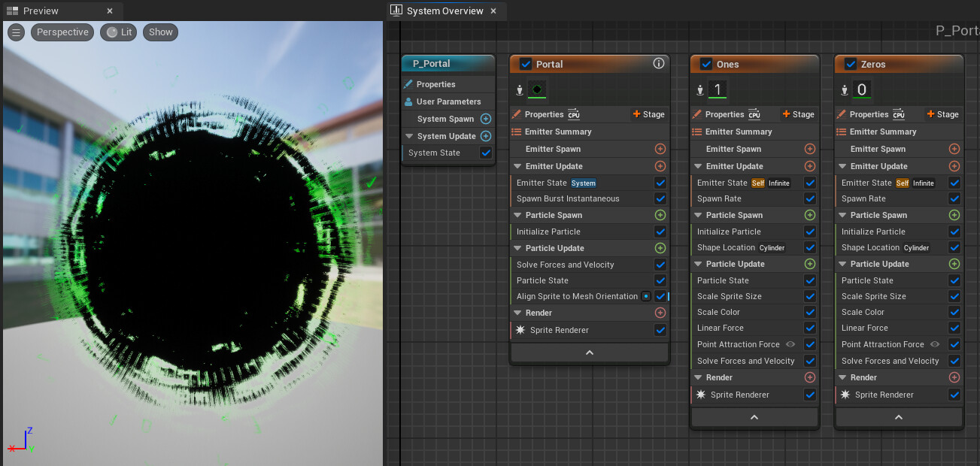Collapse Portal Particle Update section
Image resolution: width=980 pixels, height=466 pixels.
click(x=517, y=248)
